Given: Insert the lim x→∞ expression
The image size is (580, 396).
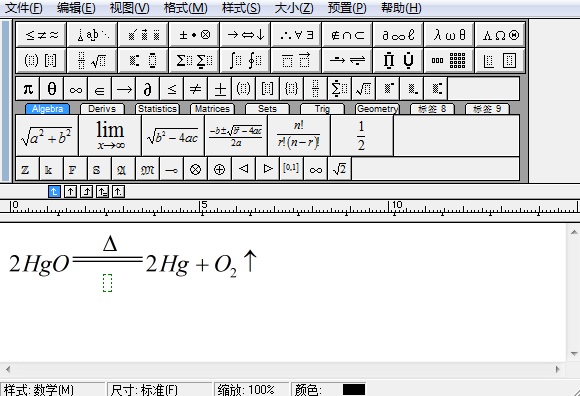Looking at the screenshot, I should tap(110, 135).
